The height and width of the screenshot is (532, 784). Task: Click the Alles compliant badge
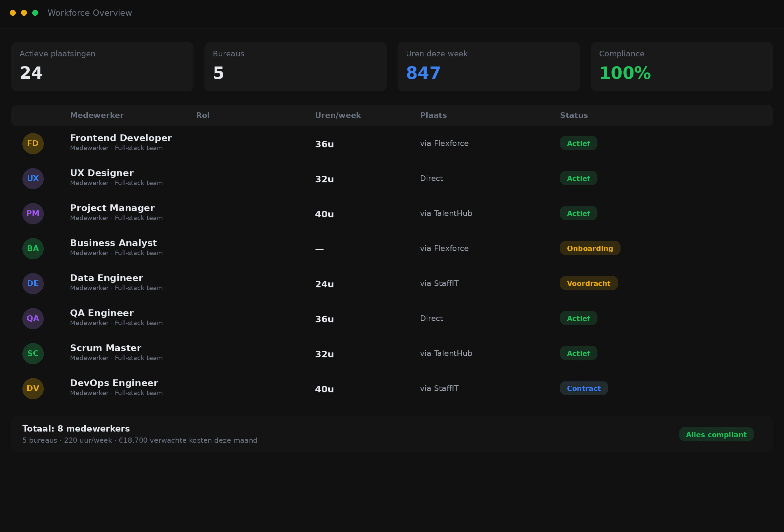pos(716,434)
